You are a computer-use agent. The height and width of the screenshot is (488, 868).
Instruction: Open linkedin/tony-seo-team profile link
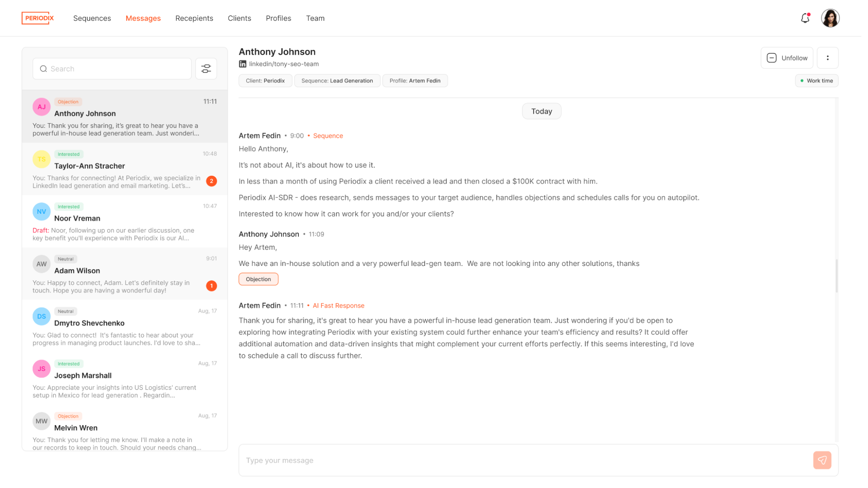(284, 64)
